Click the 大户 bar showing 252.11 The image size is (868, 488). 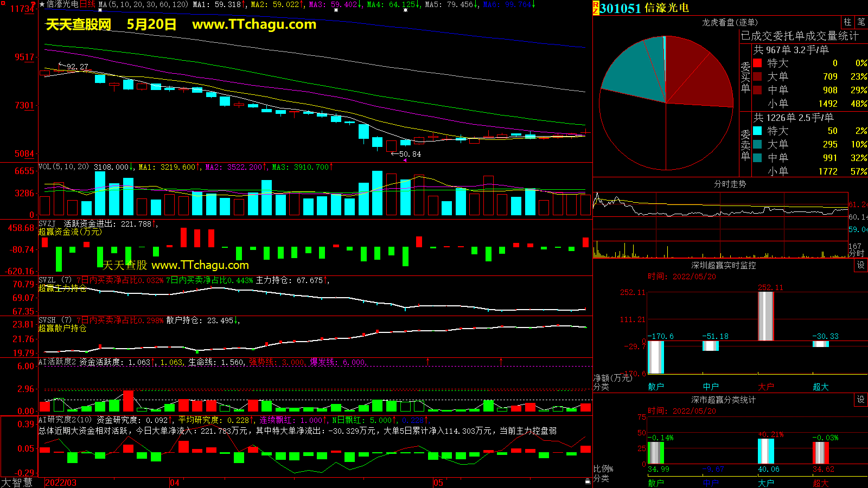(x=765, y=316)
